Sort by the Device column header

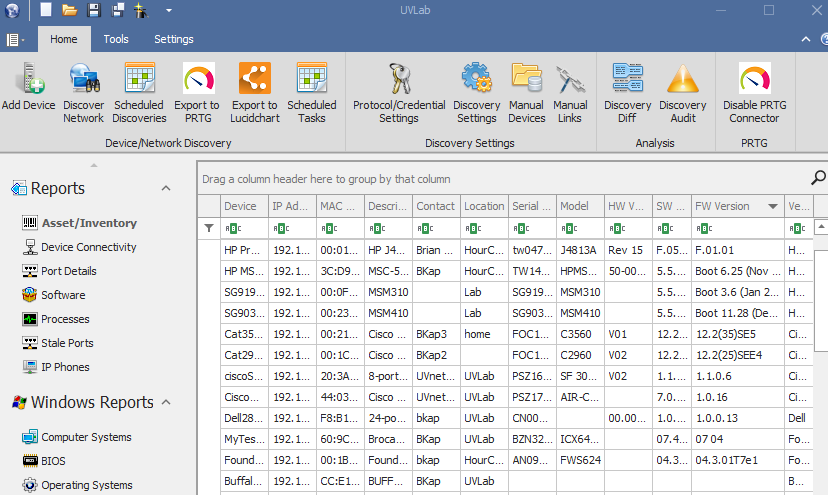pyautogui.click(x=244, y=206)
